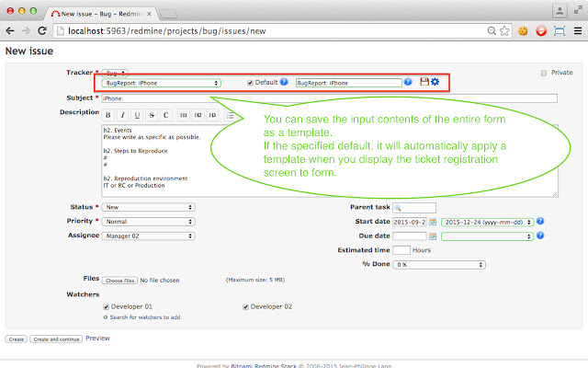The image size is (588, 368).
Task: Save template with the floppy disk icon
Action: (424, 82)
